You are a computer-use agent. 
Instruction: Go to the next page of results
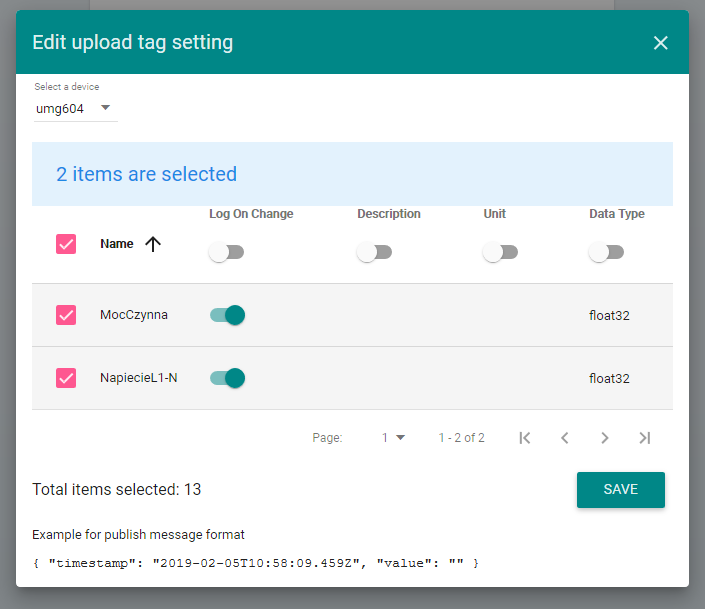coord(605,438)
